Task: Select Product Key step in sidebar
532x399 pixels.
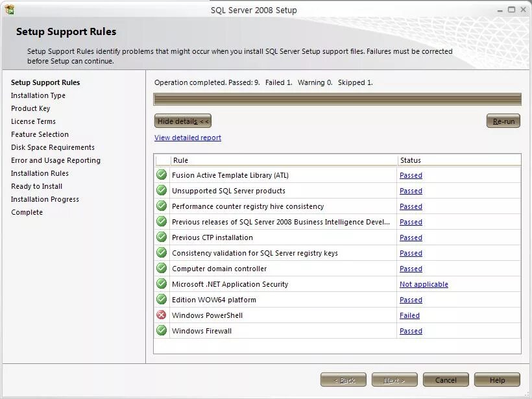Action: (30, 108)
